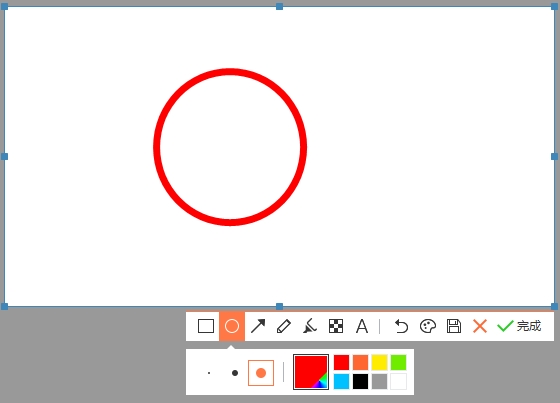Viewport: 560px width, 403px height.
Task: Click the 完成 finish button
Action: (x=519, y=326)
